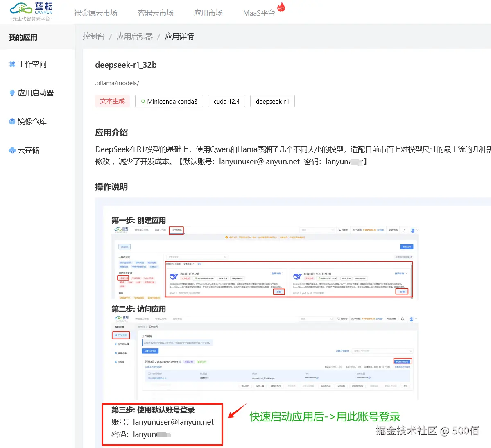Go to 应用启动器 via the breadcrumb
The image size is (491, 448).
point(135,36)
